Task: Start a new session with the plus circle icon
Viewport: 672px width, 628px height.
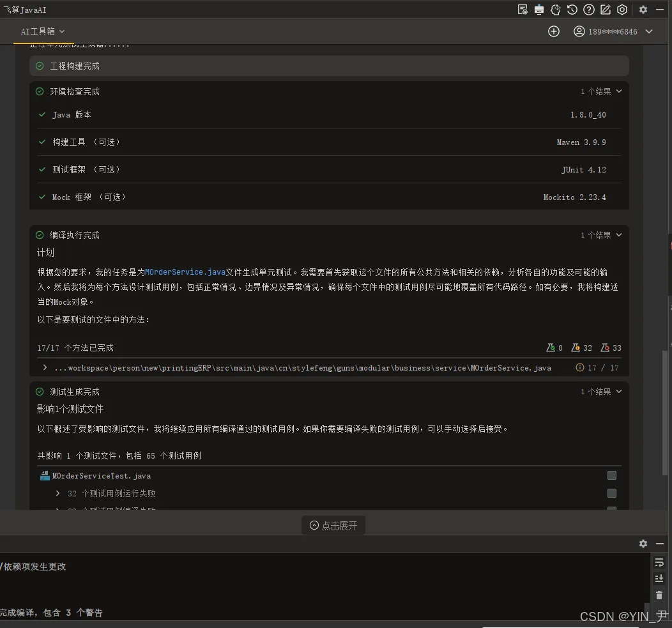Action: pyautogui.click(x=553, y=31)
